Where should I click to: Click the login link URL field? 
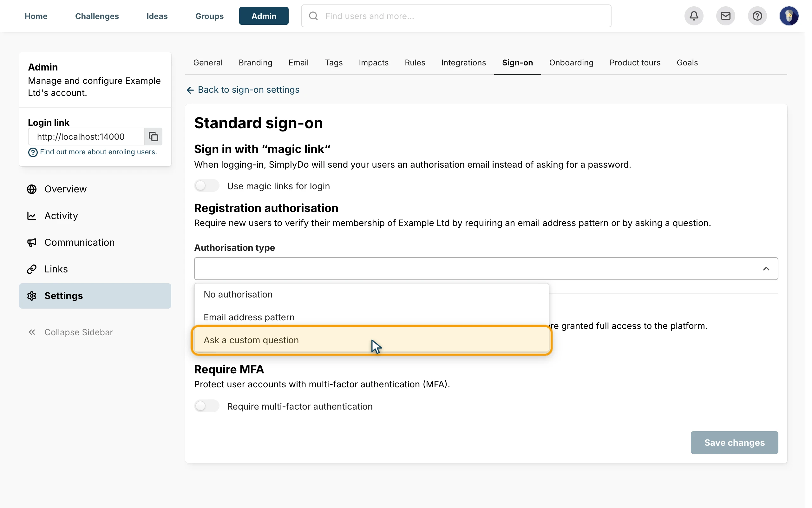point(86,137)
